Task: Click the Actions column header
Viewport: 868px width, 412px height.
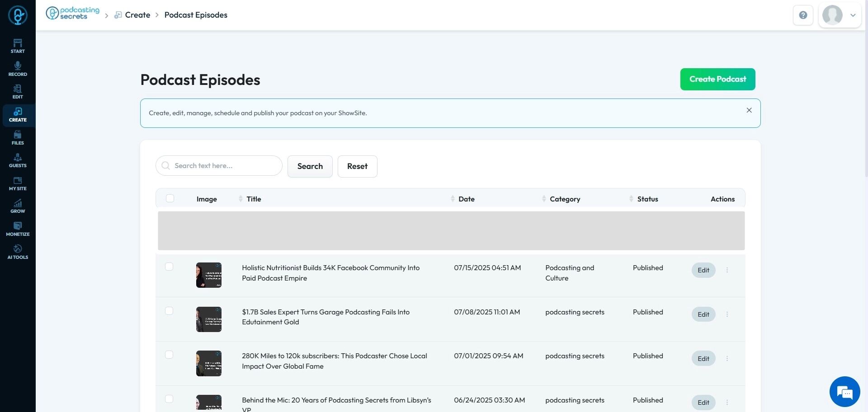Action: coord(722,199)
